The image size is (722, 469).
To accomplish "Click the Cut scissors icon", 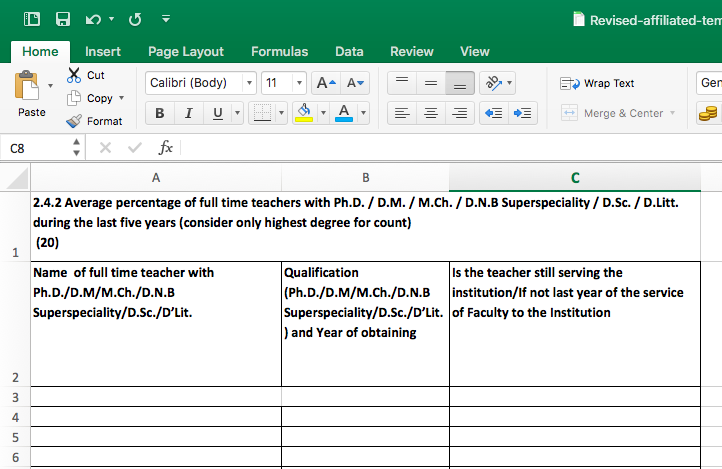I will pyautogui.click(x=75, y=75).
